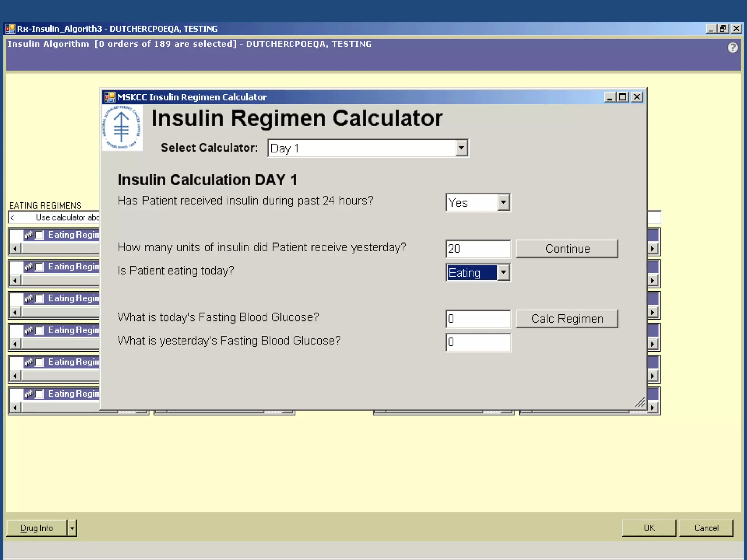This screenshot has width=747, height=560.
Task: Open the Drug Info arrow dropdown
Action: pos(72,528)
